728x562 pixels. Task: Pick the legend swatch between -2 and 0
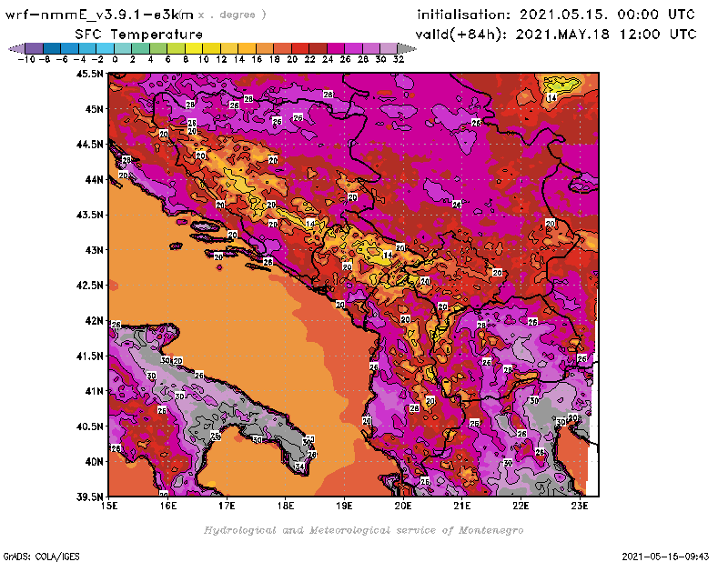(x=105, y=48)
